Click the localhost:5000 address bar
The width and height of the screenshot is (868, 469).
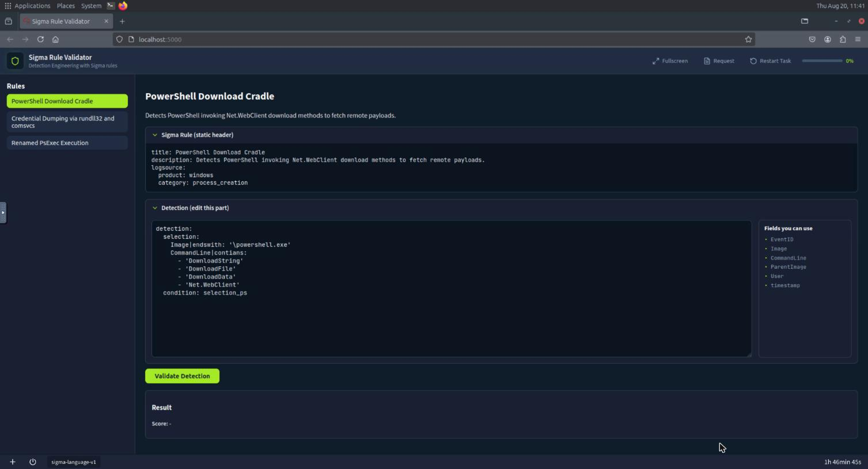[435, 39]
